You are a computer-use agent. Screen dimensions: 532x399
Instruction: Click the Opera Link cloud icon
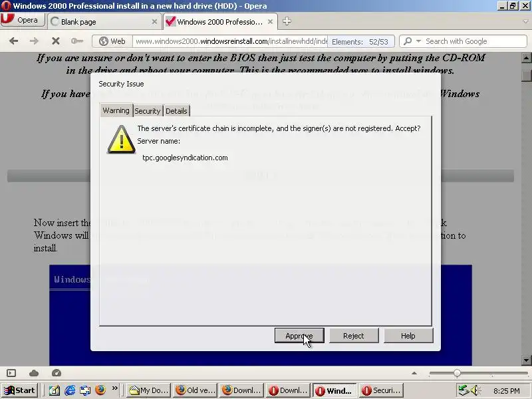pos(34,373)
